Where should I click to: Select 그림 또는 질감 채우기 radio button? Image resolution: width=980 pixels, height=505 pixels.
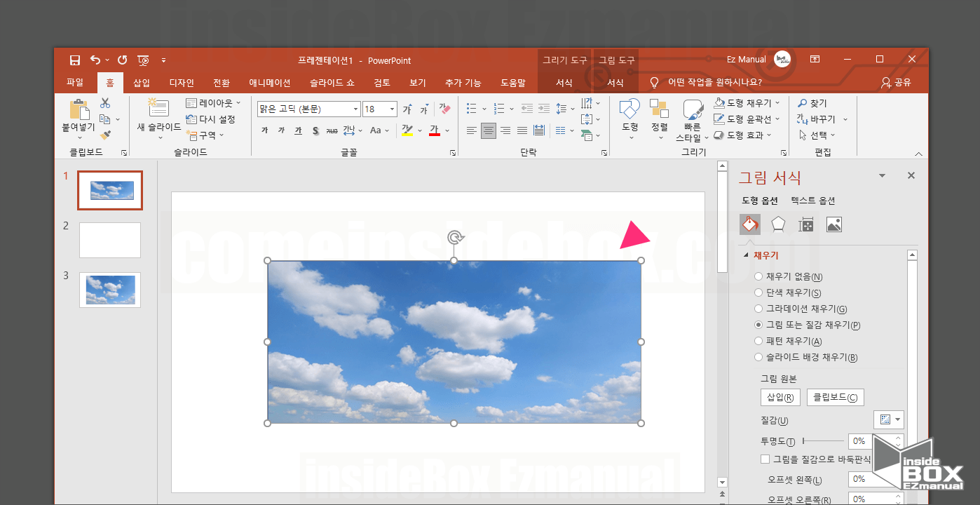(758, 325)
